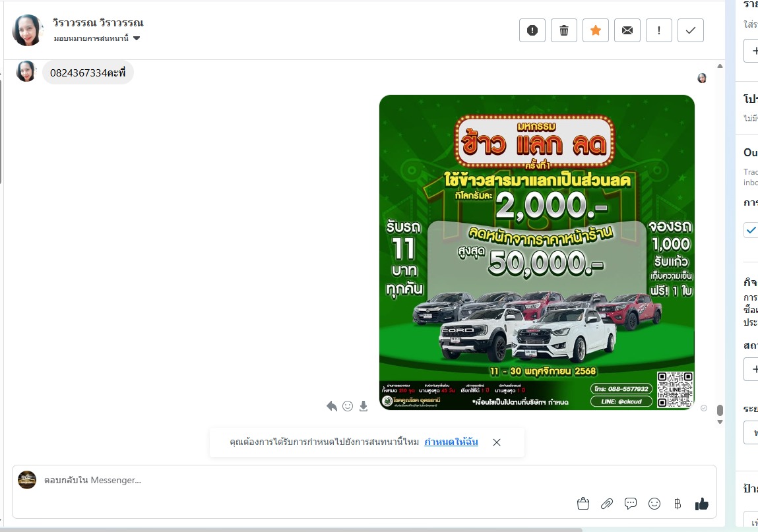Image resolution: width=758 pixels, height=532 pixels.
Task: Click the delivered status check icon by the image
Action: [x=704, y=408]
